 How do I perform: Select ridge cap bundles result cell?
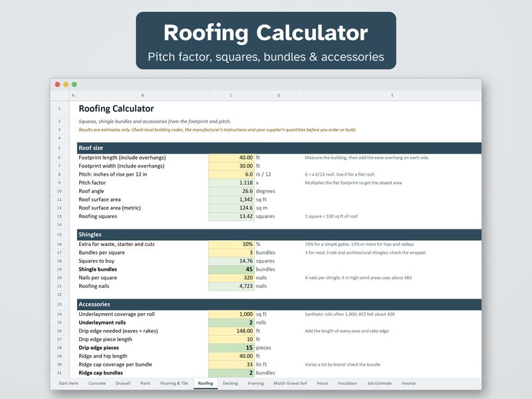[231, 373]
